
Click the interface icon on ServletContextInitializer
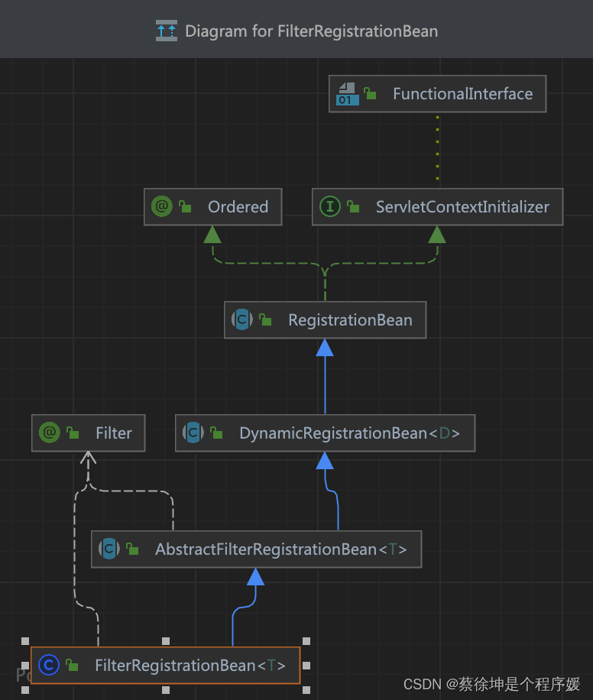(x=329, y=206)
